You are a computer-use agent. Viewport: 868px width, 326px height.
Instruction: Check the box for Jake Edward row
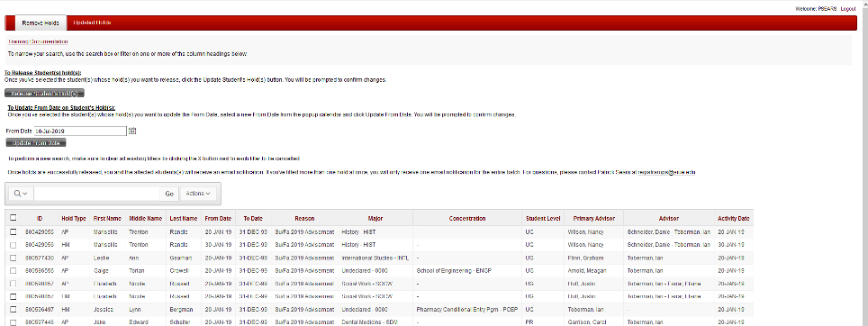coord(14,321)
